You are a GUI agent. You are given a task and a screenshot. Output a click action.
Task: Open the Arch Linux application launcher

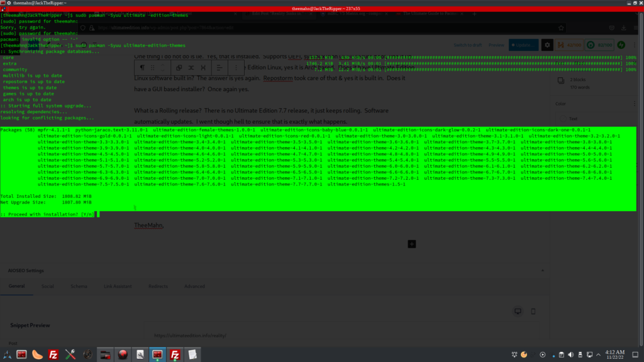pos(7,354)
